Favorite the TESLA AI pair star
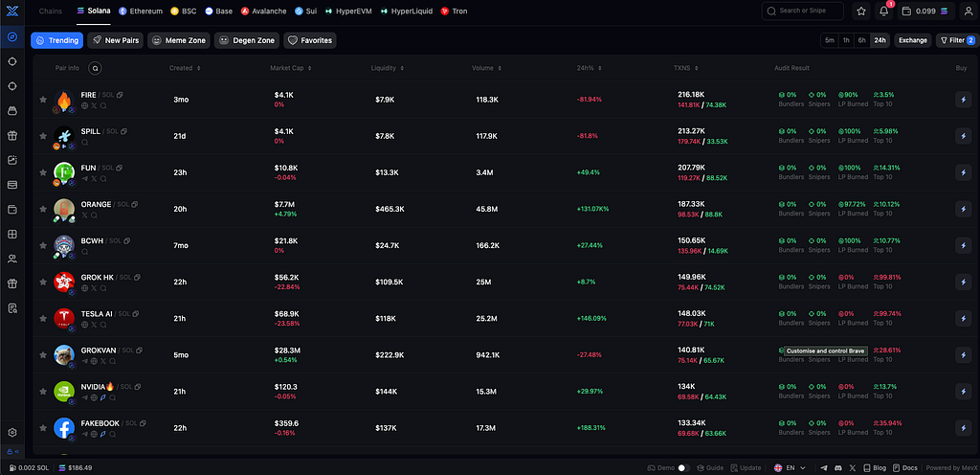 [43, 318]
